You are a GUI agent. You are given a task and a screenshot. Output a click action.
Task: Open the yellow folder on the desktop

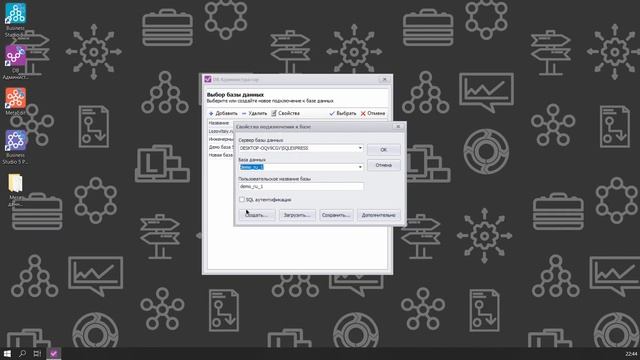click(x=16, y=189)
